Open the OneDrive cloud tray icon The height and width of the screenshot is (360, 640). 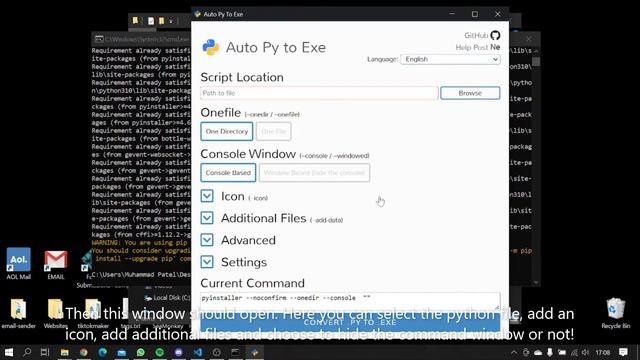[x=538, y=352]
